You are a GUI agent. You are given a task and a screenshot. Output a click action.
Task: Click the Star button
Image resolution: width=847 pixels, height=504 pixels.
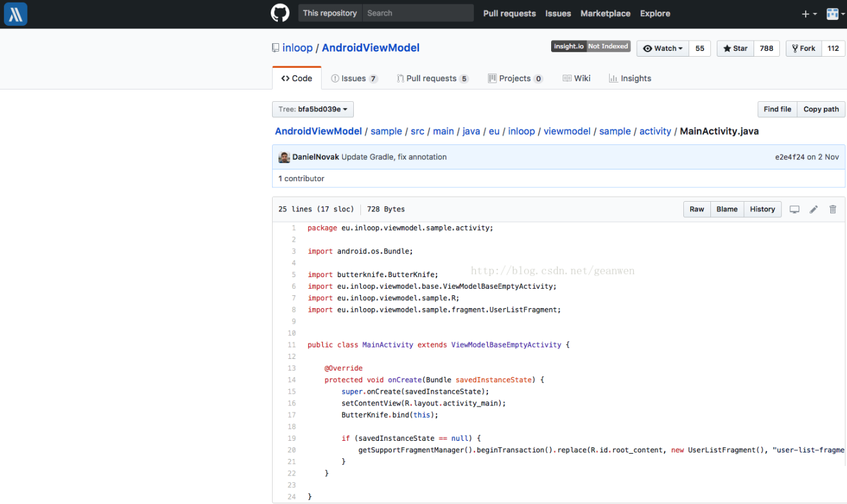coord(735,48)
